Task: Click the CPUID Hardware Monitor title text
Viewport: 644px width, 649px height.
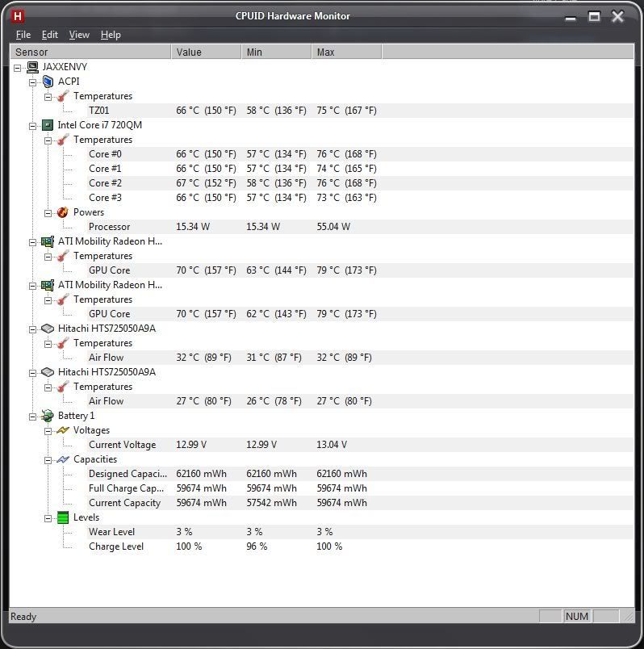Action: (293, 16)
